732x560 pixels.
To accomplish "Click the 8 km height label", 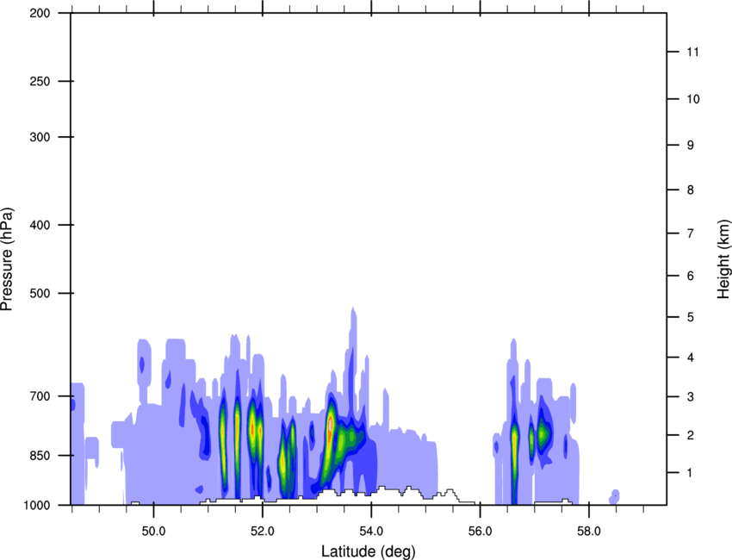I will click(x=691, y=190).
